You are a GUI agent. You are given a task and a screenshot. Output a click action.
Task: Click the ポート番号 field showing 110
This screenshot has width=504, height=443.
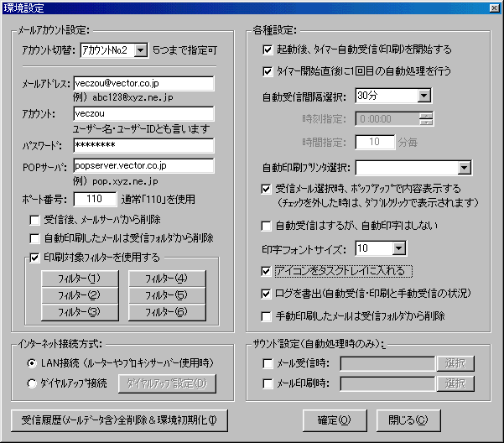(95, 199)
